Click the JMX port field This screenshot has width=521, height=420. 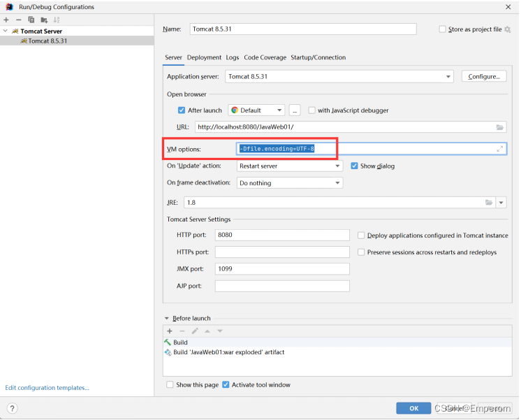pos(282,268)
